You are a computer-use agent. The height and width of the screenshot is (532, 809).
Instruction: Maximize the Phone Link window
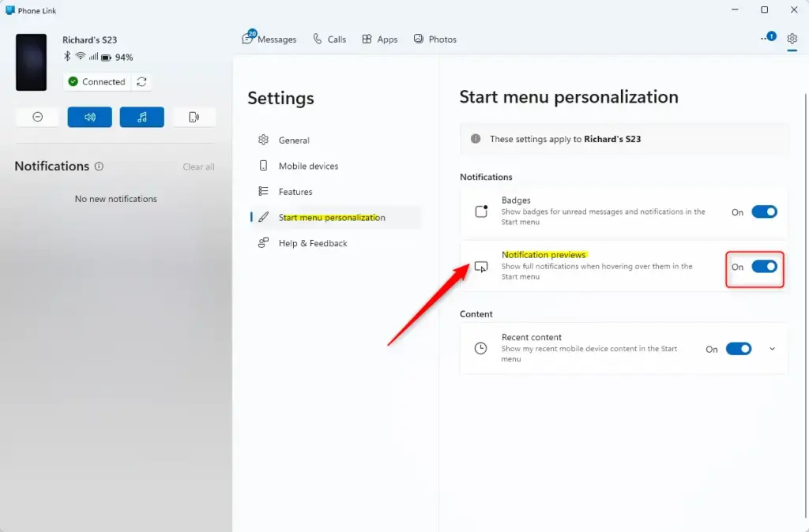pyautogui.click(x=764, y=9)
